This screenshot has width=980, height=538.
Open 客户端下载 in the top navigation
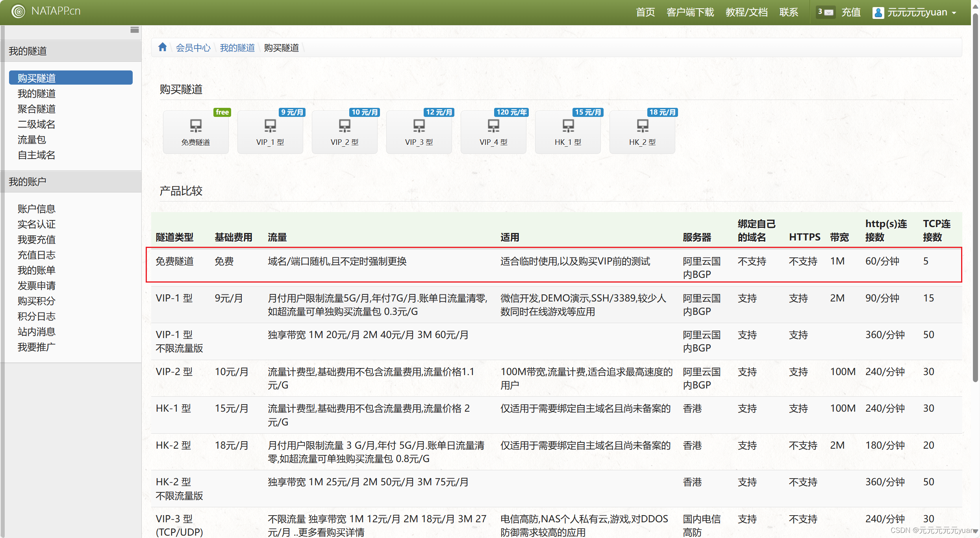690,13
